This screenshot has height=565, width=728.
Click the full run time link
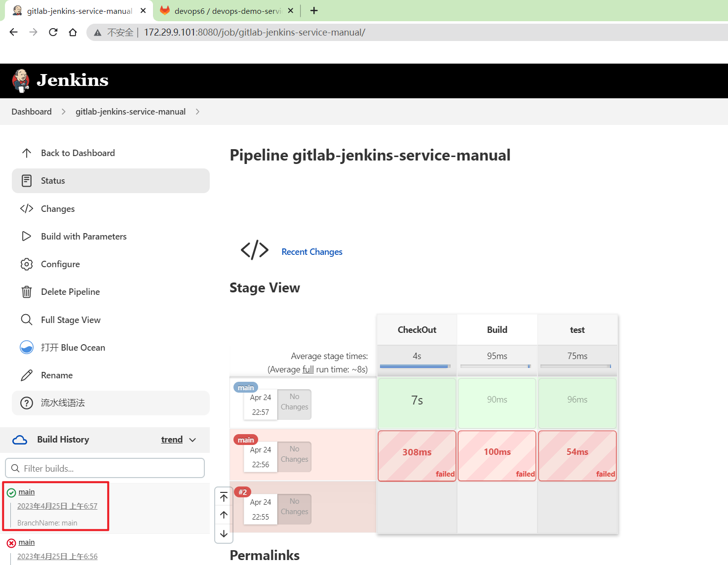pos(308,369)
